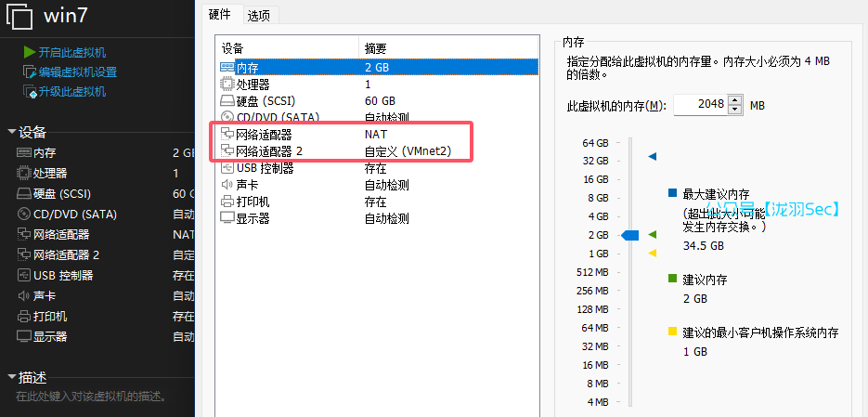Click 升级此虚拟机 link

click(72, 91)
